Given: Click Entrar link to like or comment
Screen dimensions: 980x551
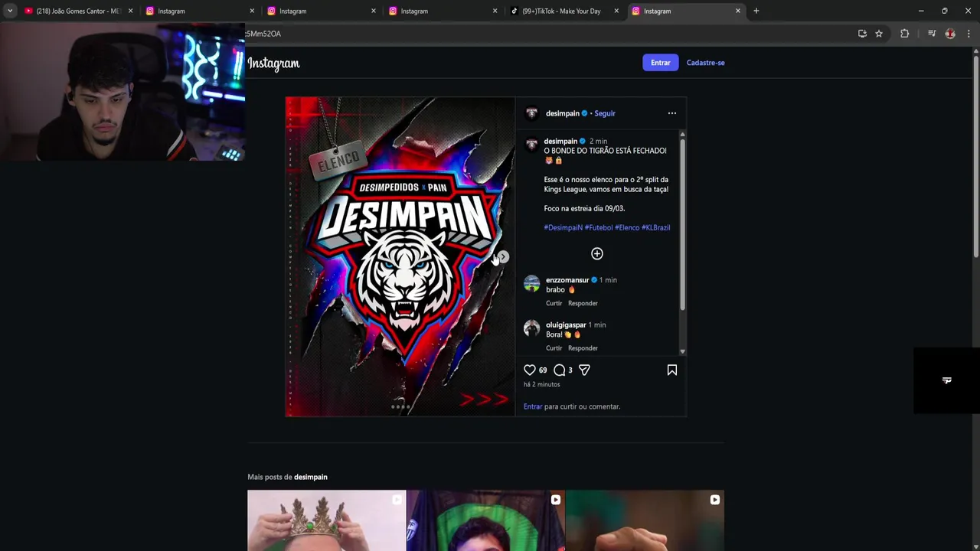Looking at the screenshot, I should click(533, 406).
